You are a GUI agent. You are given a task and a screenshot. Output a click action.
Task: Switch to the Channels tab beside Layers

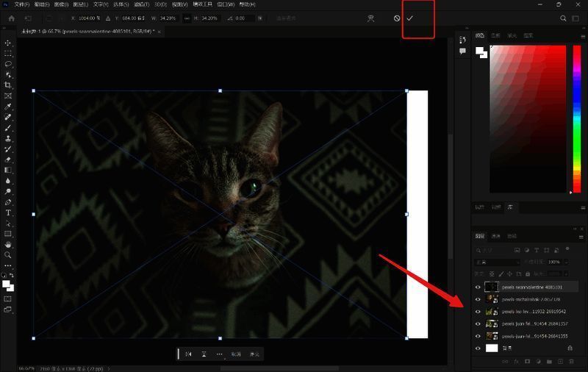pos(496,236)
